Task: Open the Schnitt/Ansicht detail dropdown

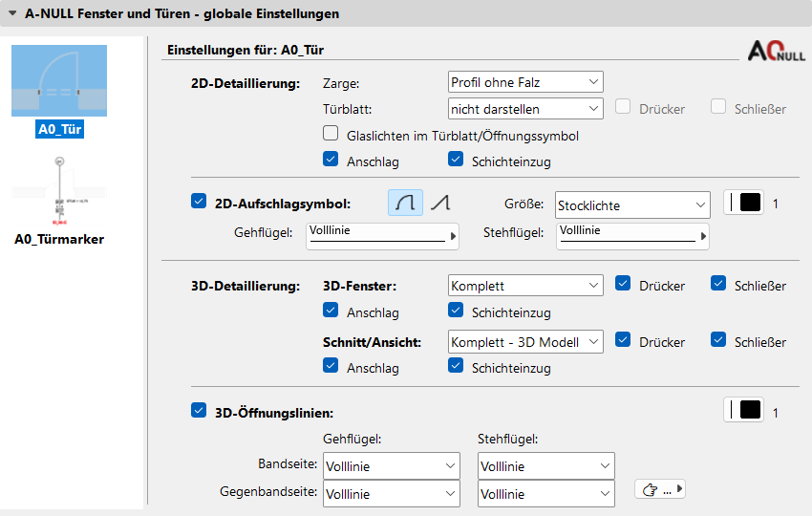Action: 525,341
